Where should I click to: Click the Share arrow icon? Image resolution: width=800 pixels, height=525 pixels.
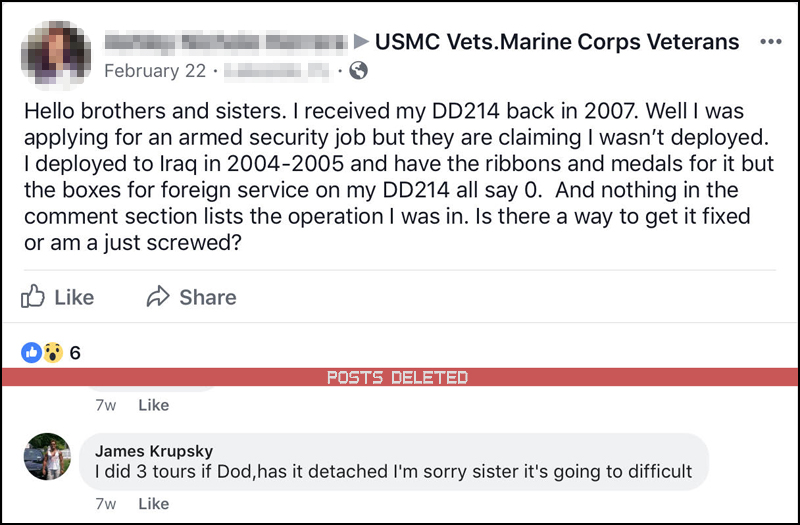click(158, 297)
